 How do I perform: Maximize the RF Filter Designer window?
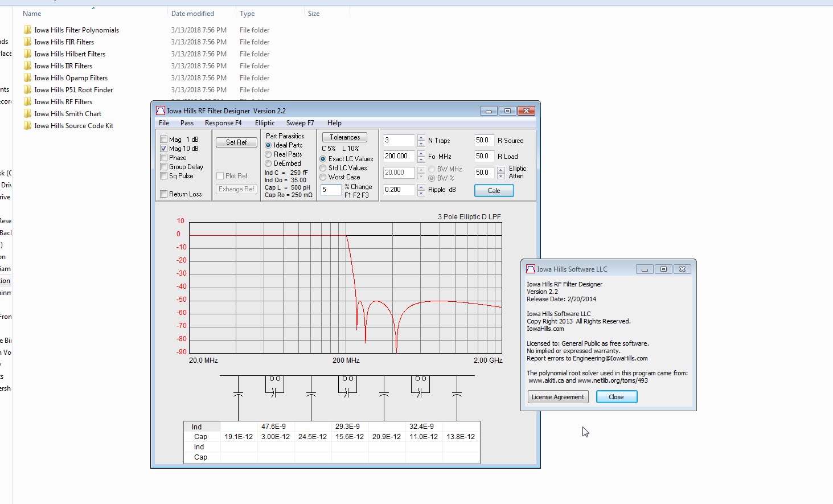[507, 111]
